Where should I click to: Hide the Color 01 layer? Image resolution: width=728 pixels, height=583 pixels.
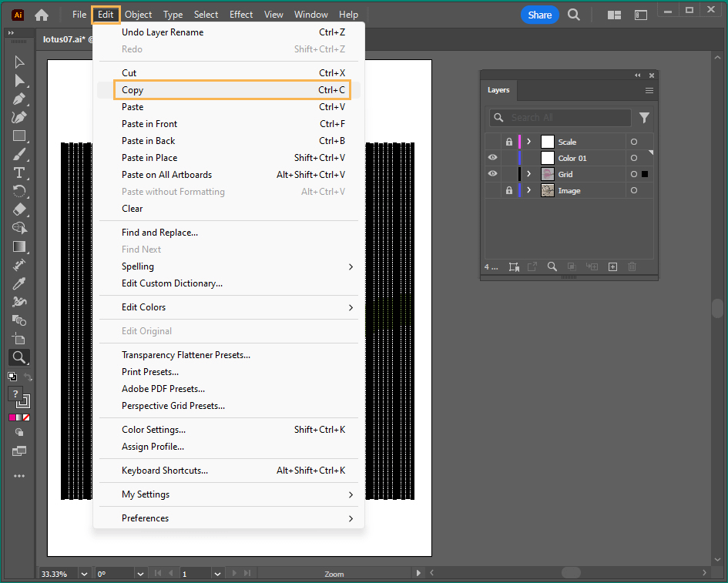point(493,158)
